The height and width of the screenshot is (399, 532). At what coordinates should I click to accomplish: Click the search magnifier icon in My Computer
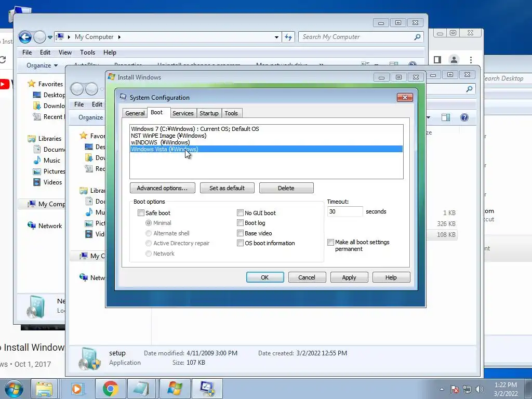point(417,37)
